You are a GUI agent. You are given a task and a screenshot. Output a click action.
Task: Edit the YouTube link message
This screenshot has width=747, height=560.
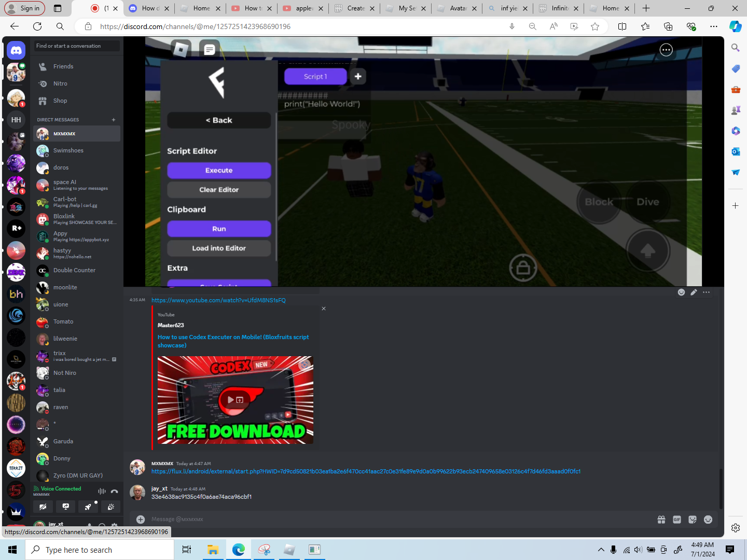694,292
